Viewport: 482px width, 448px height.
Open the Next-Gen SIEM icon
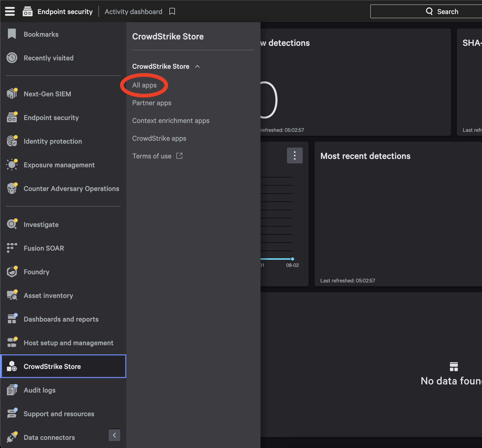(12, 94)
